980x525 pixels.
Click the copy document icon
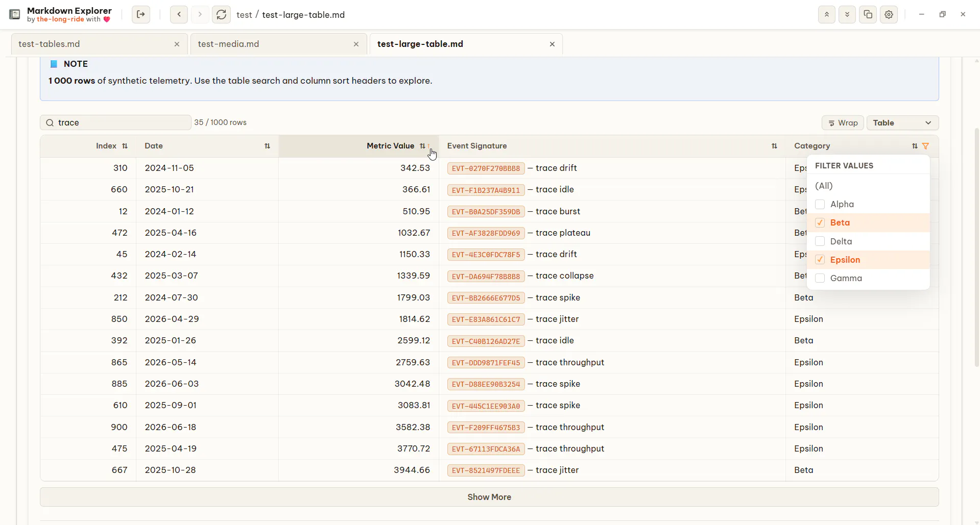pyautogui.click(x=868, y=15)
